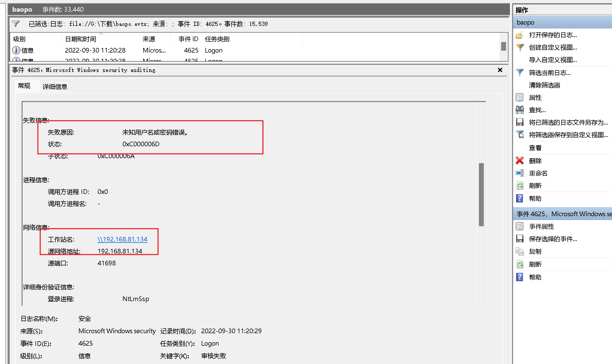Screen dimensions: 612x364
Task: Click the open saved log folder icon
Action: coord(519,35)
